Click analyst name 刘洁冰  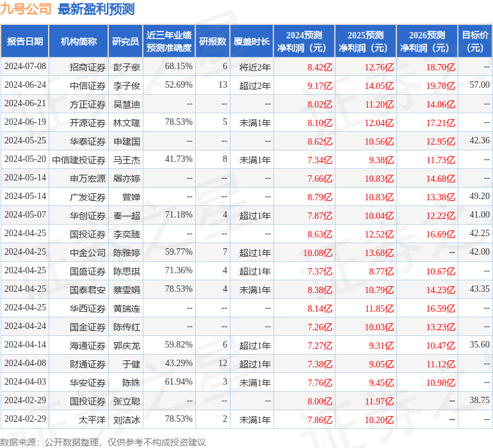[127, 419]
